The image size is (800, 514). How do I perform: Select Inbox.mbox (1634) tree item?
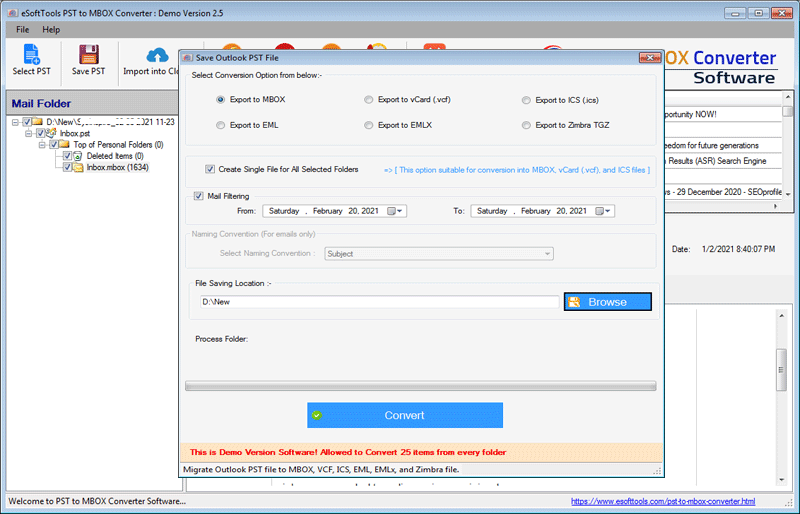click(x=117, y=167)
